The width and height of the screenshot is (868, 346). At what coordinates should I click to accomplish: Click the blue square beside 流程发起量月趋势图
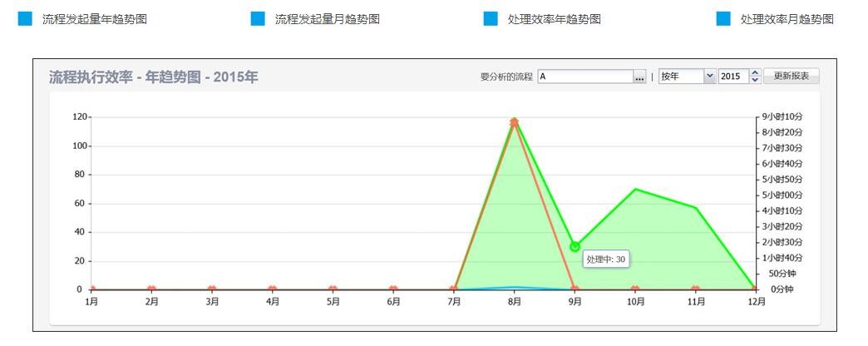click(258, 19)
